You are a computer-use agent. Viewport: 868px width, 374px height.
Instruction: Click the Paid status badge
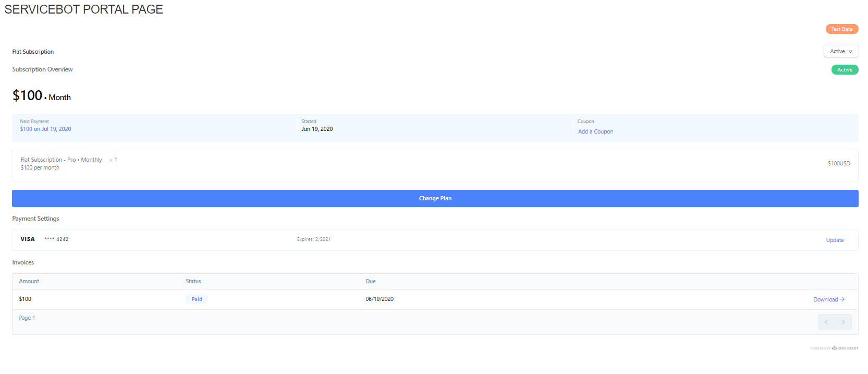pos(197,299)
